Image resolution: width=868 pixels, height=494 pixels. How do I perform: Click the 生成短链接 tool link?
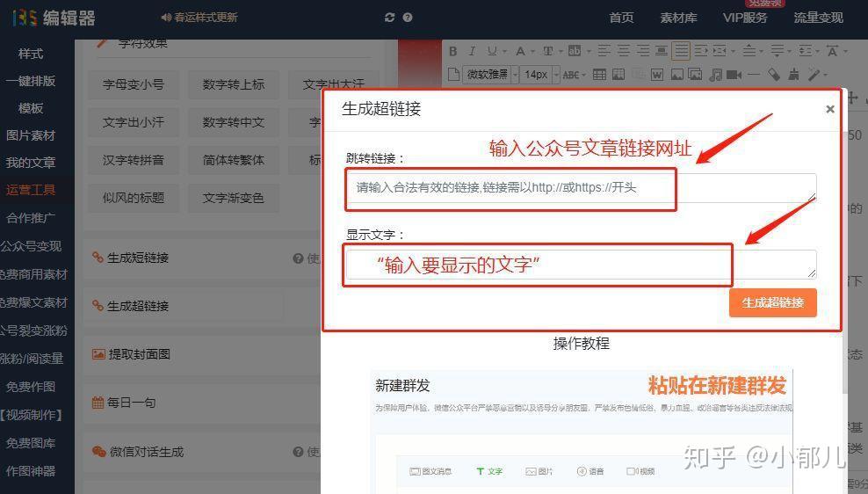137,258
